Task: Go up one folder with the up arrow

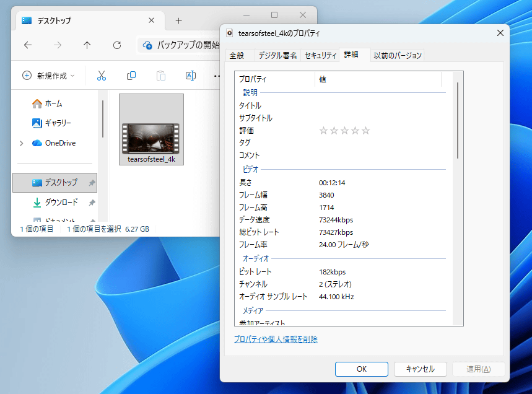Action: (87, 45)
